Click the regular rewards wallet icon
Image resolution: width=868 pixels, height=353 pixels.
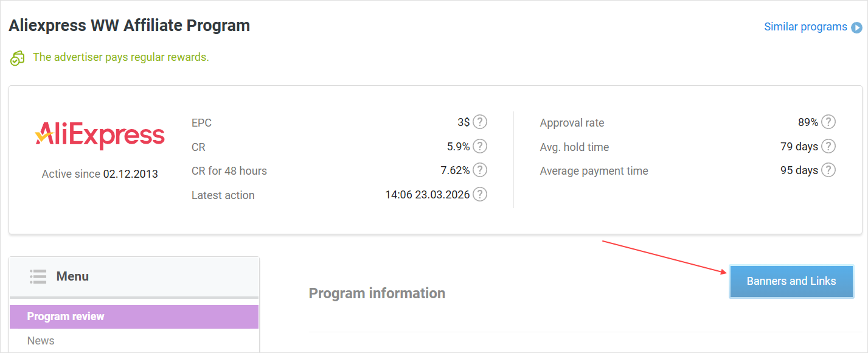(x=17, y=58)
